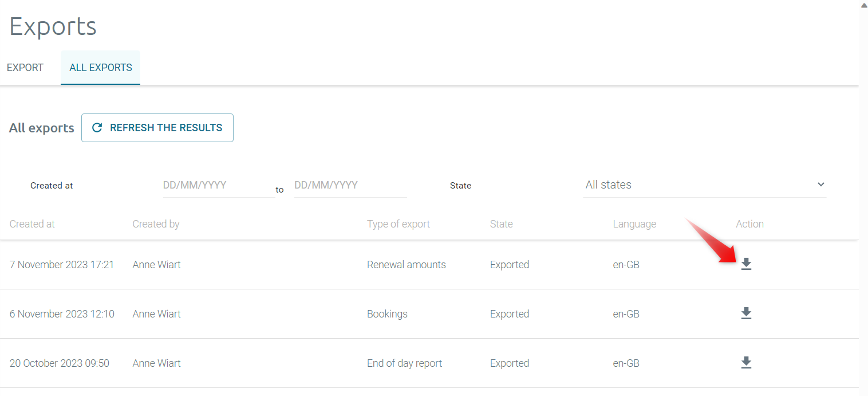Viewport: 868px width, 396px height.
Task: Download the Renewal amounts export
Action: 746,264
